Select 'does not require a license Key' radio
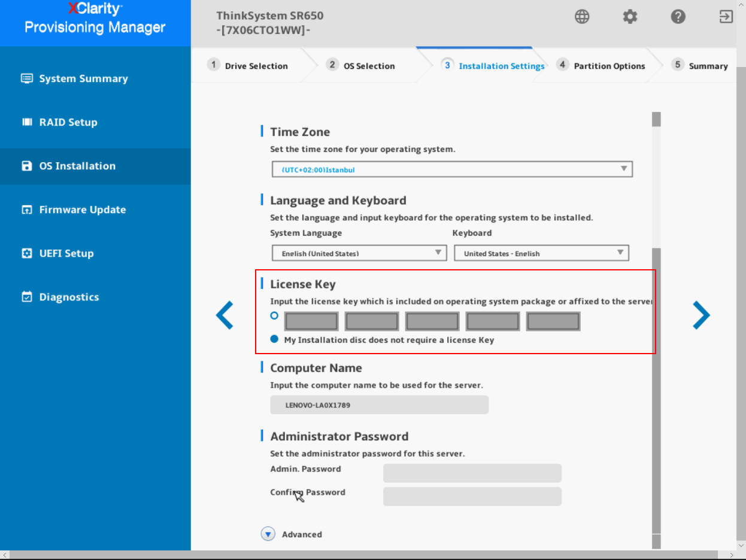 point(274,339)
